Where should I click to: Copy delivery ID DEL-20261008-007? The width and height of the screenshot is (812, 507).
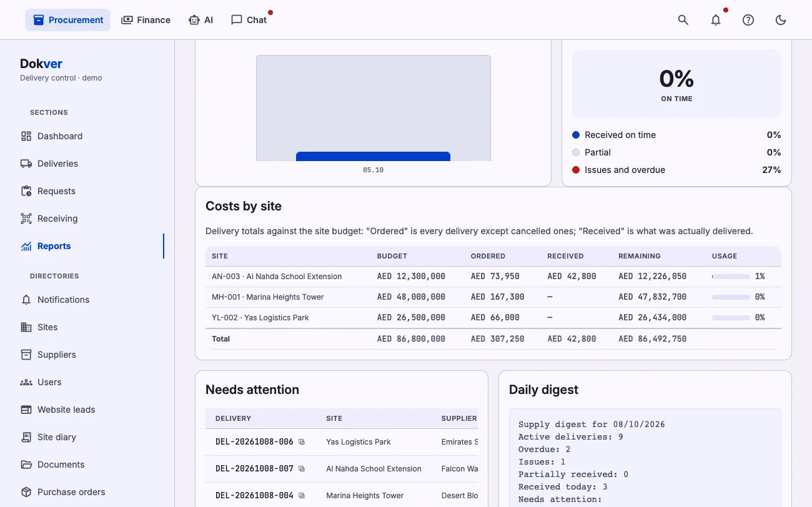[302, 469]
